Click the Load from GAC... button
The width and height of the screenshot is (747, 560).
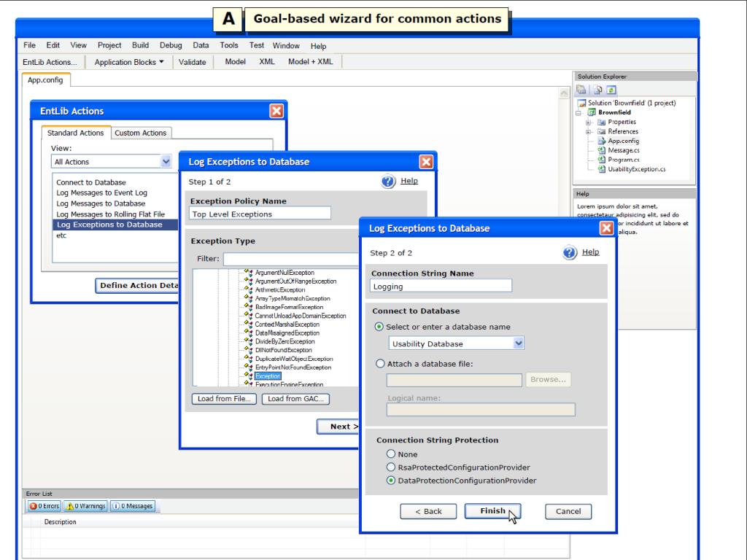click(296, 399)
